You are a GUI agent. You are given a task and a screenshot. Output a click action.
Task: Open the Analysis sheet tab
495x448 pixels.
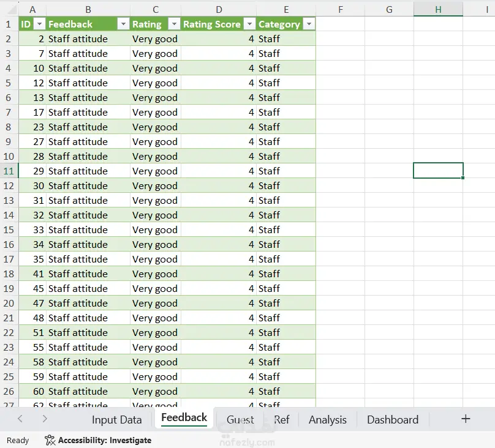click(327, 420)
